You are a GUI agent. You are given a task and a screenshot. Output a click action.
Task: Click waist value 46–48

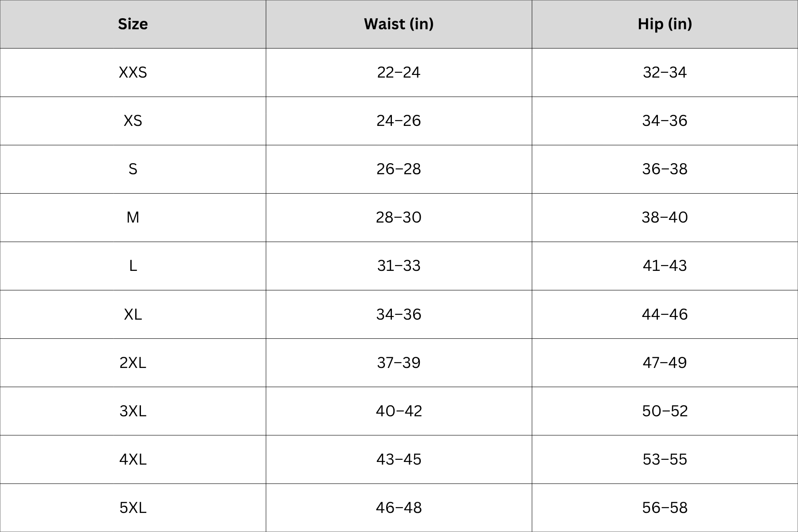click(x=399, y=507)
